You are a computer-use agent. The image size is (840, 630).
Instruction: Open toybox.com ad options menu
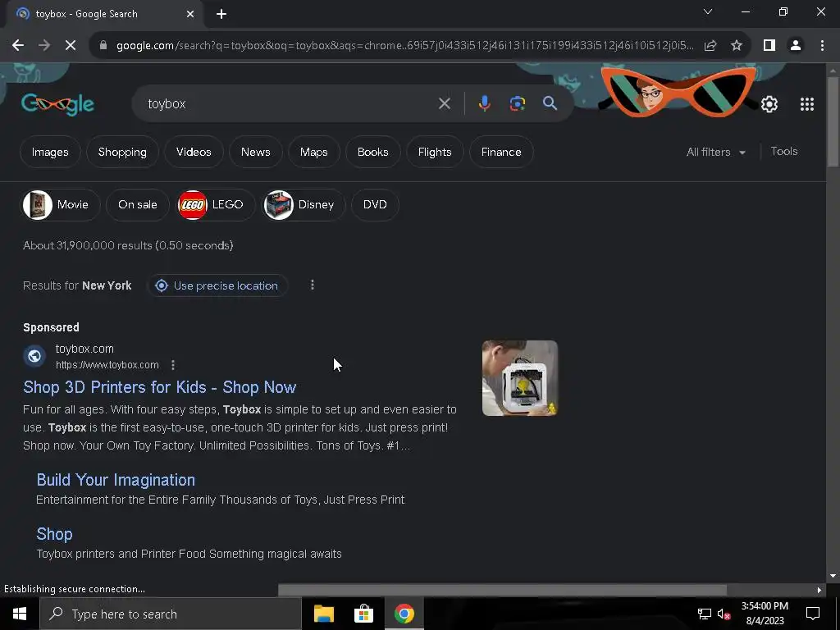tap(172, 365)
